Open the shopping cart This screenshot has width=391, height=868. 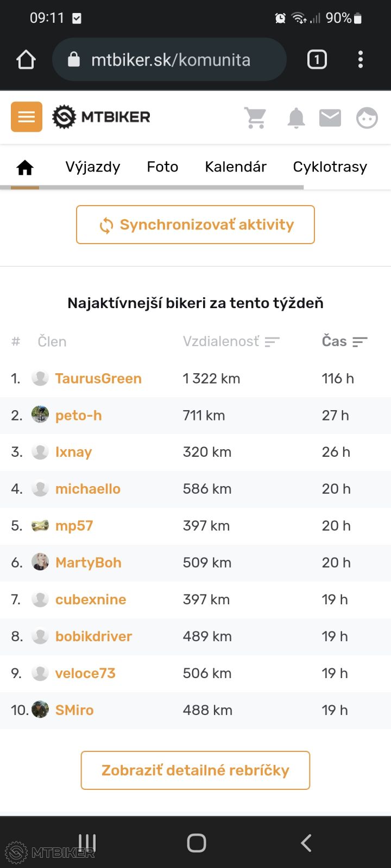click(255, 117)
